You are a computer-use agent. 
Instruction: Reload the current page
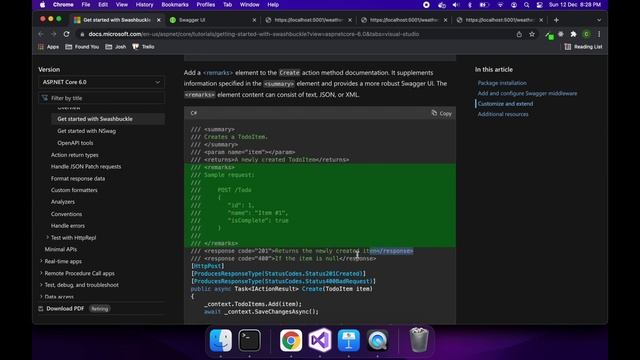[67, 34]
